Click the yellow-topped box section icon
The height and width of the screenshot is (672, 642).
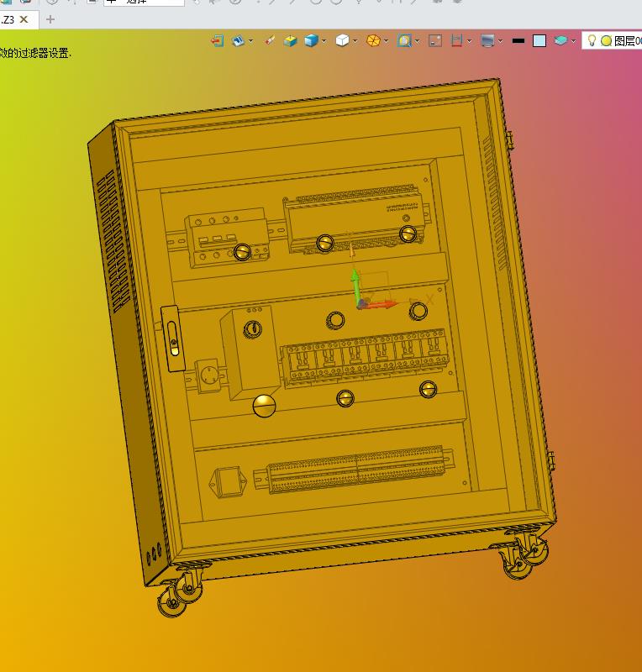[x=291, y=40]
